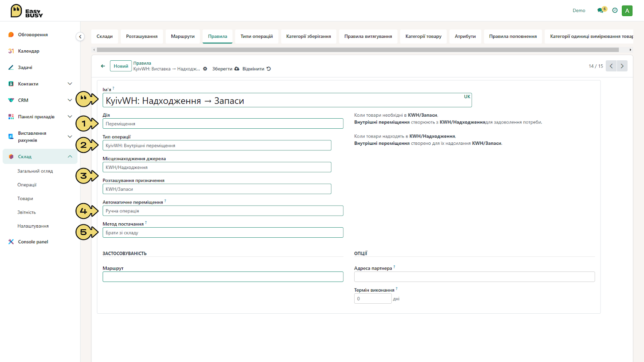Click the Склад cube icon
This screenshot has height=362, width=644.
click(11, 156)
